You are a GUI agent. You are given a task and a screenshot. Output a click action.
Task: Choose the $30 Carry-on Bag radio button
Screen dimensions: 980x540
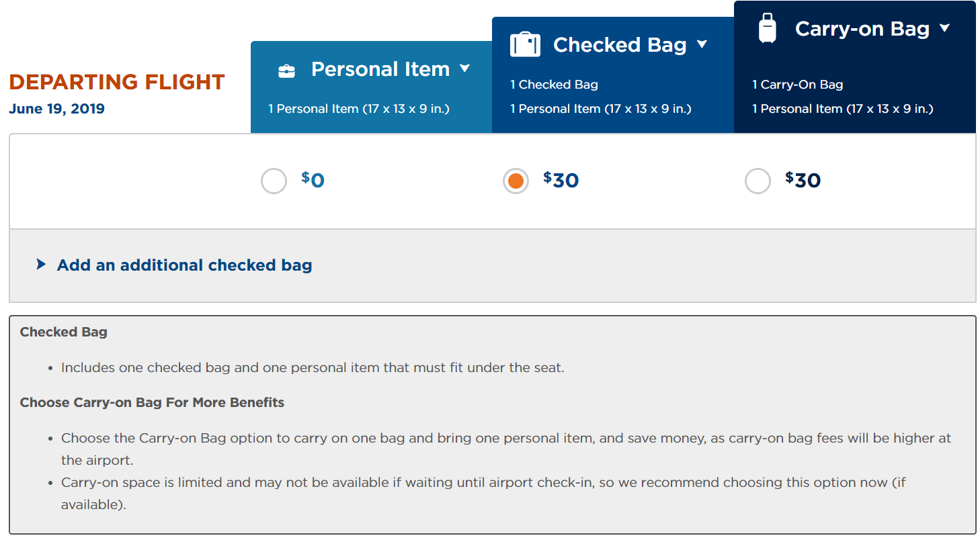point(758,181)
